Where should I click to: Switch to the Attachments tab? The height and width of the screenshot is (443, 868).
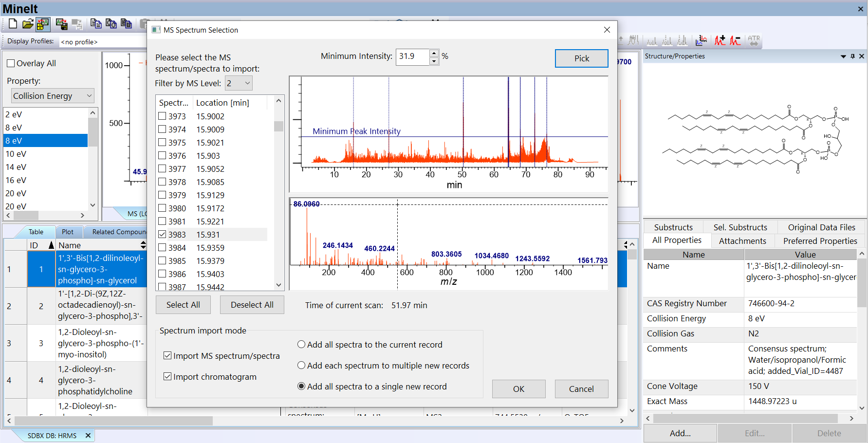(742, 241)
